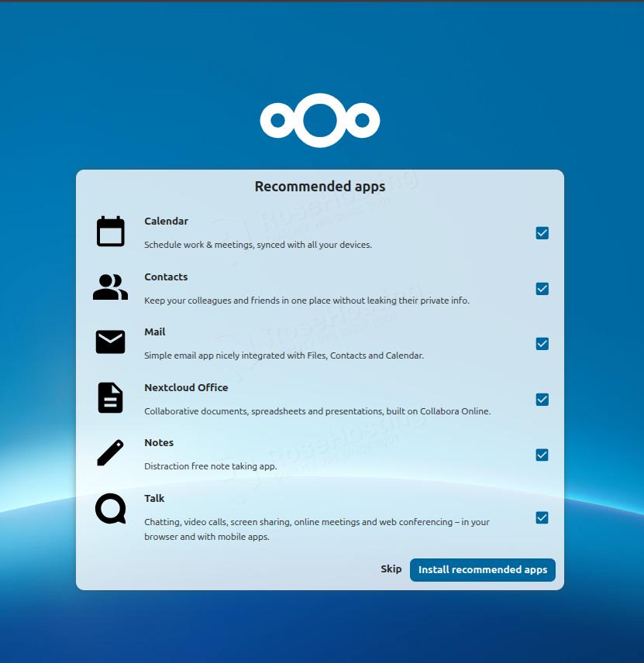
Task: Click 'Chatting, video calls, screen sharing' description
Action: click(316, 529)
